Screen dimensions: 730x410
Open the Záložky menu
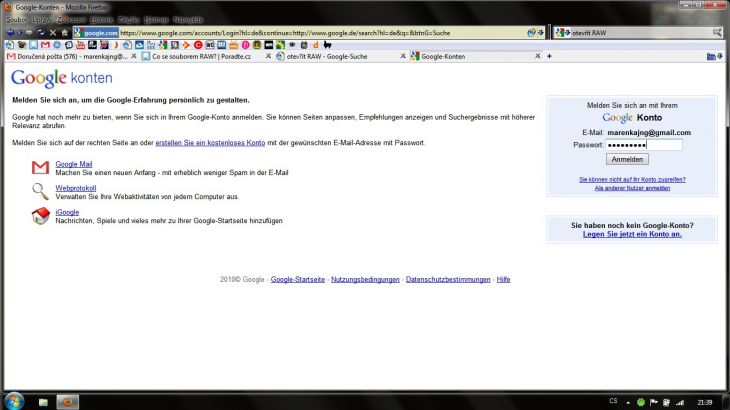coord(128,20)
